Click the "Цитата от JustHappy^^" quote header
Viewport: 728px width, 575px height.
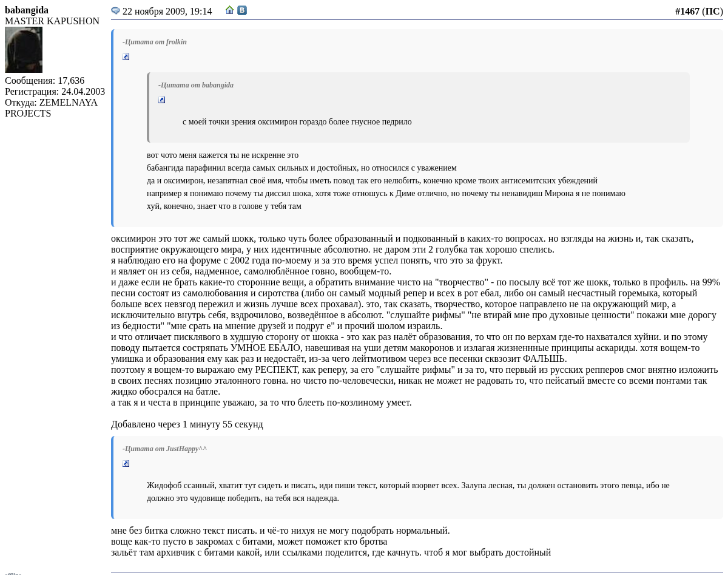click(164, 449)
